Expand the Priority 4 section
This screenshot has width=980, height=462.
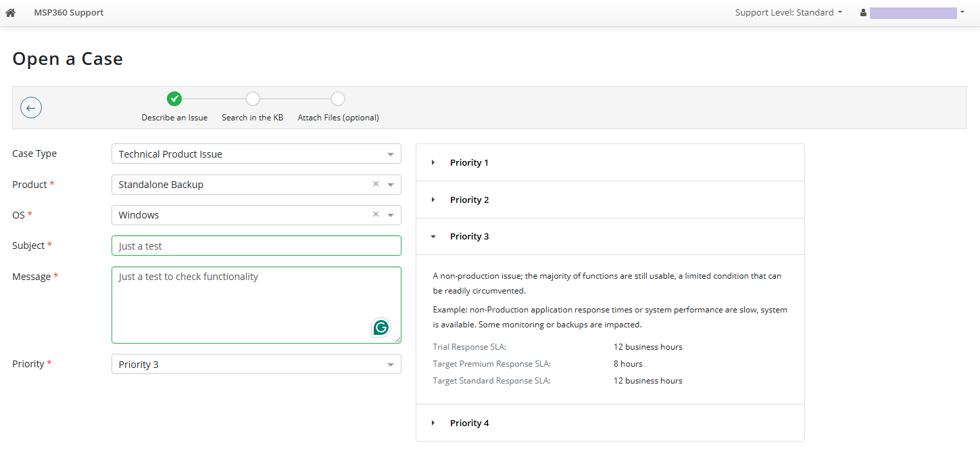[x=610, y=423]
